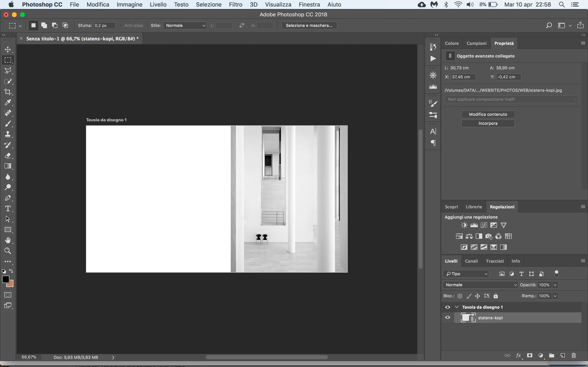588x367 pixels.
Task: Select the Eyedropper tool
Action: tap(8, 102)
